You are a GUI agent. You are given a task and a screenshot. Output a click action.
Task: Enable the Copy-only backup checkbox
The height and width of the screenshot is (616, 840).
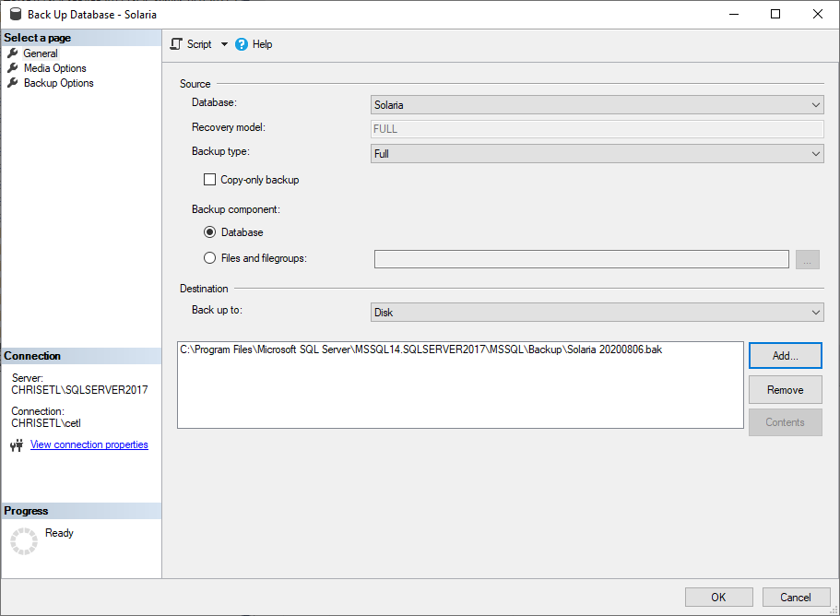tap(209, 180)
